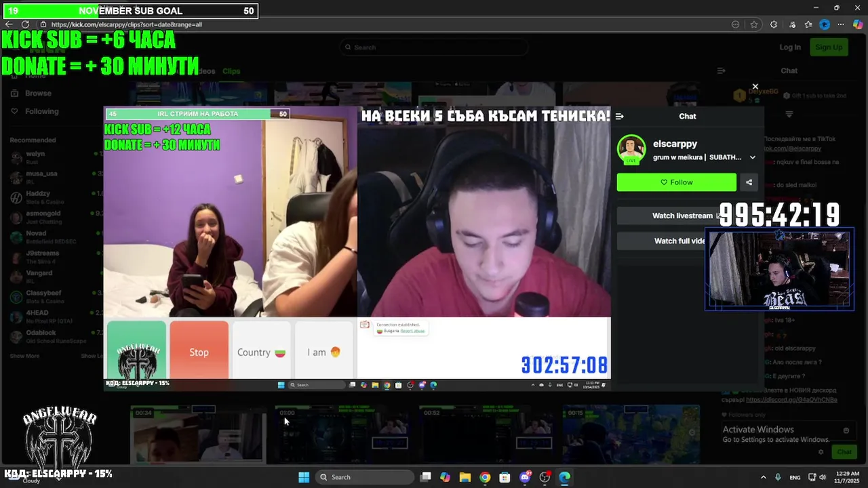Click the taskbar Search box
The width and height of the screenshot is (868, 488).
coord(363,477)
